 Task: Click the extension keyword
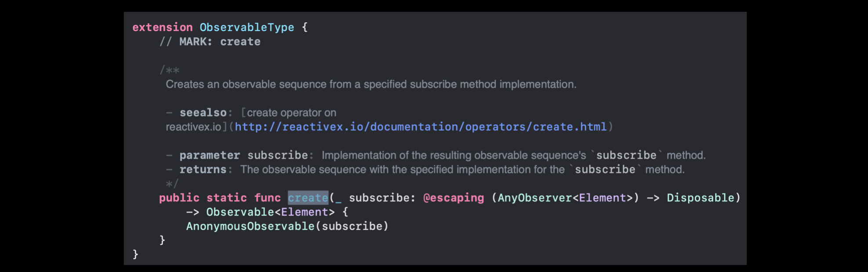(163, 27)
